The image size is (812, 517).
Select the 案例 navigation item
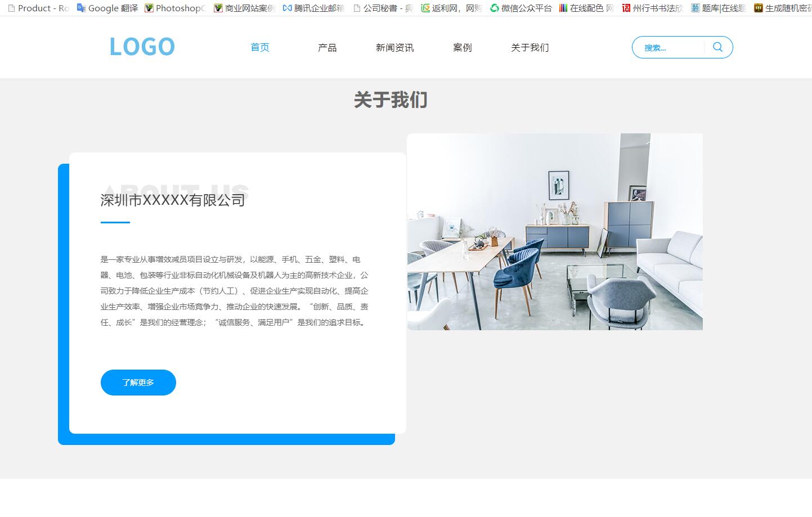pyautogui.click(x=461, y=48)
